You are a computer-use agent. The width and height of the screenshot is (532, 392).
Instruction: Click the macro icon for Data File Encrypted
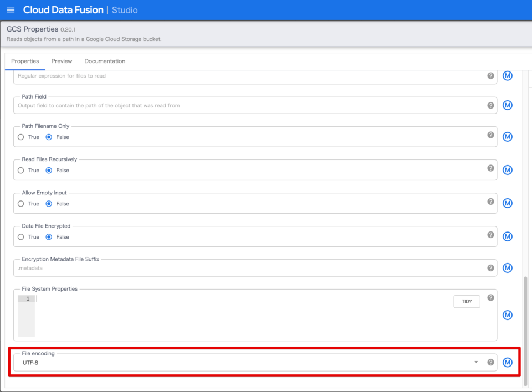click(507, 236)
